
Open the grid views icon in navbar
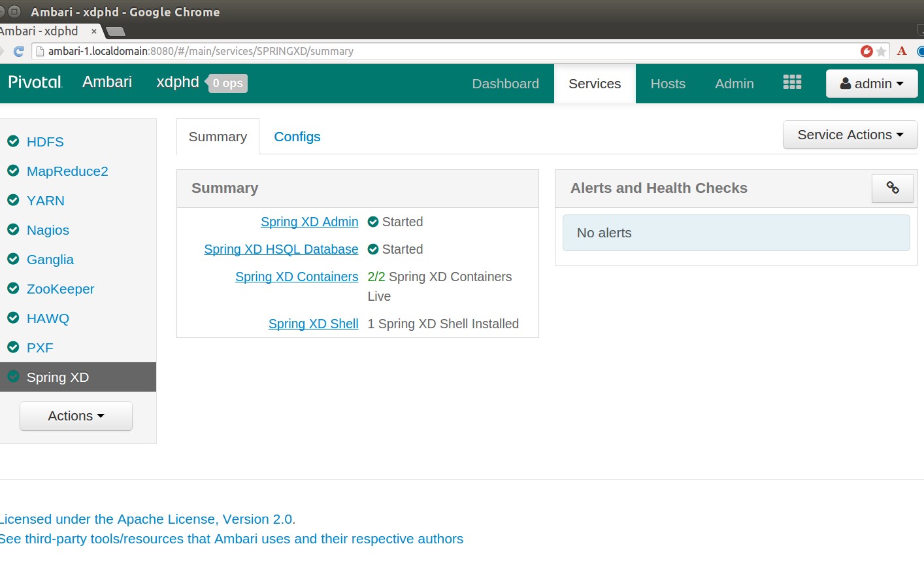792,82
